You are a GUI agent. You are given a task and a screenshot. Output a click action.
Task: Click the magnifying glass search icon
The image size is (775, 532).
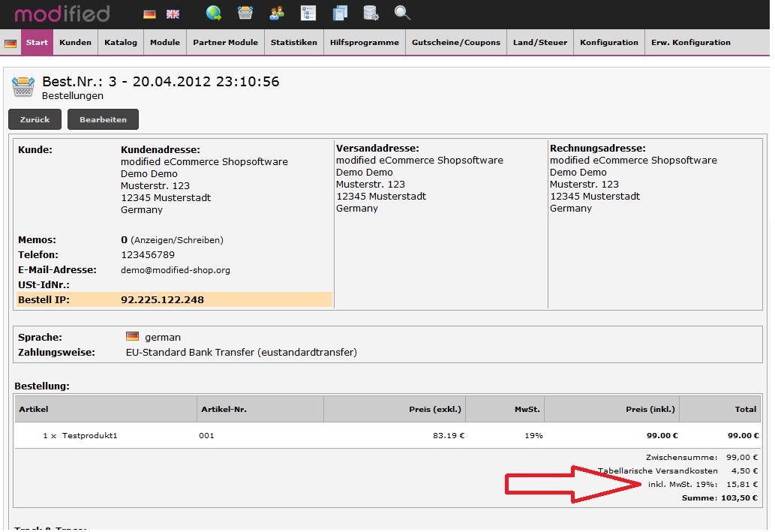(402, 14)
